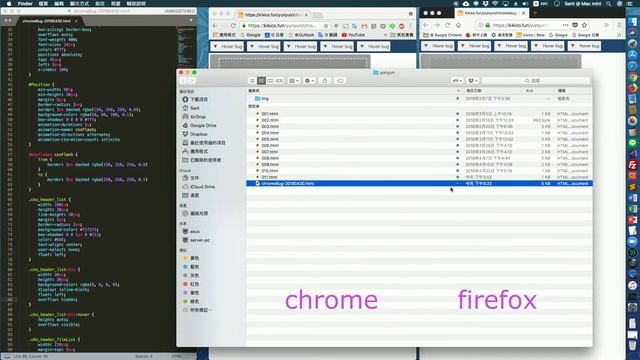
Task: Open the 編輯 menu in the menu bar
Action: click(x=59, y=3)
